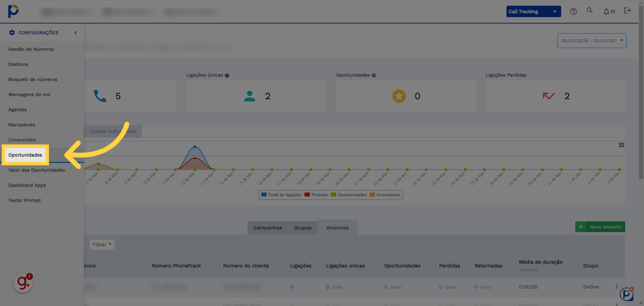The width and height of the screenshot is (644, 306).
Task: Select Oportunidades in the sidebar
Action: point(25,155)
